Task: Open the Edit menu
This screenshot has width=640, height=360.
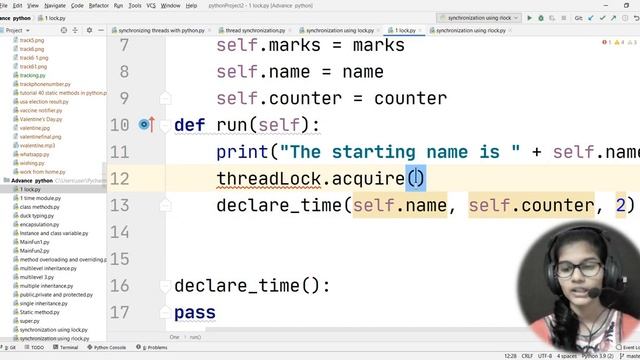Action: tap(17, 6)
